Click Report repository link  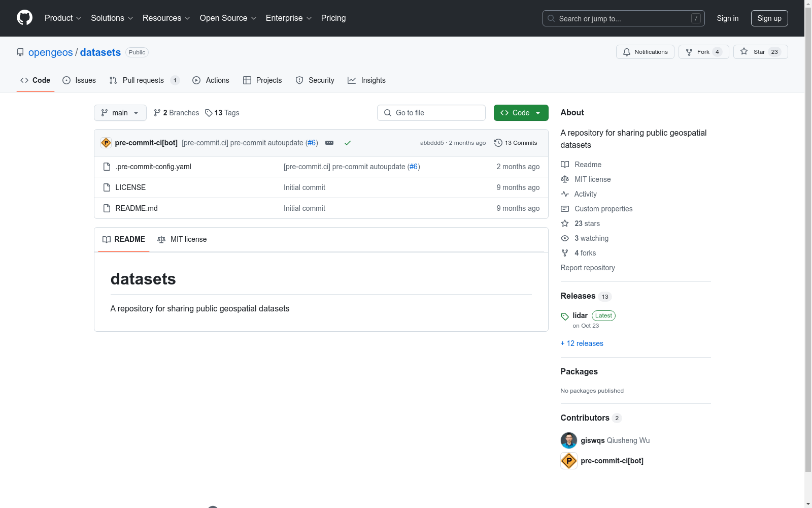588,268
